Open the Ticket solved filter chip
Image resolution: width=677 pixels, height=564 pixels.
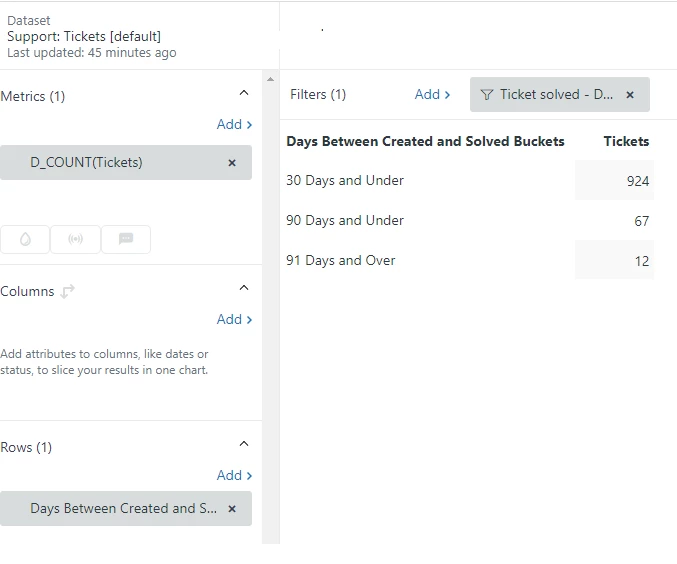(556, 95)
